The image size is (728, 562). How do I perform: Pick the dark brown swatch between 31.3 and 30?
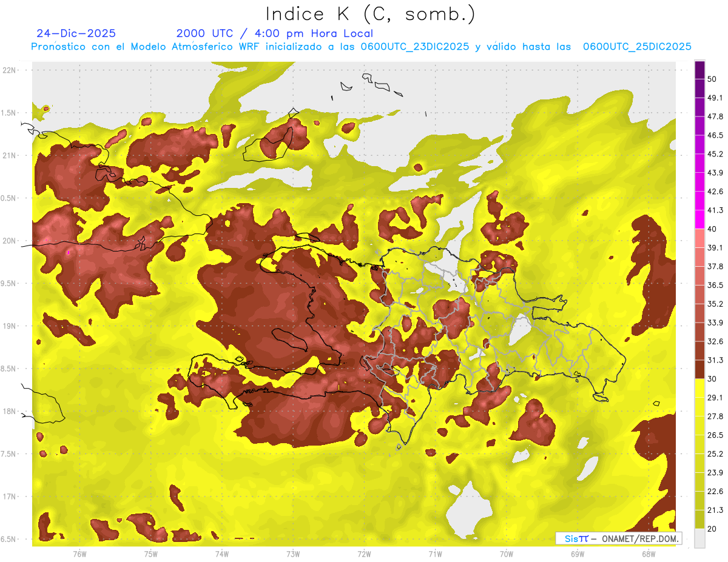coord(699,370)
